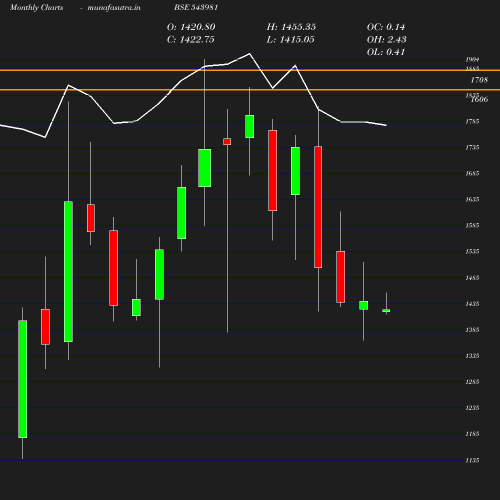Click the low value 'L: 1415.05'

click(x=290, y=39)
